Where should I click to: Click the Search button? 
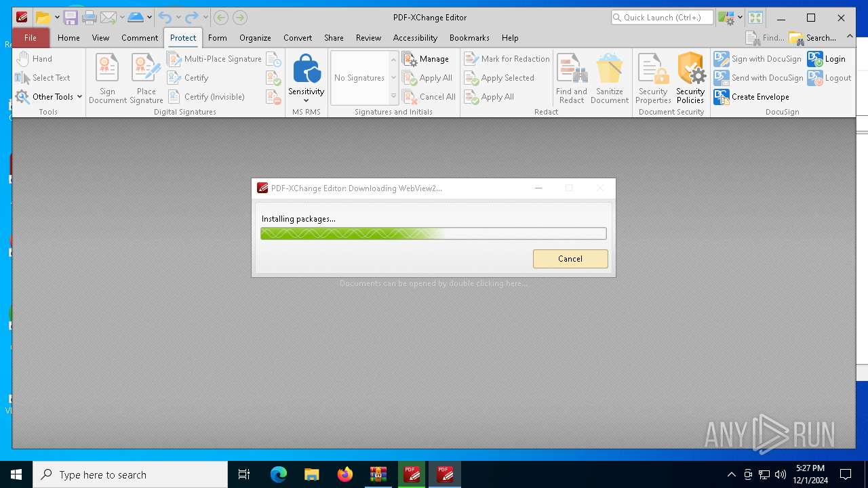pyautogui.click(x=813, y=38)
